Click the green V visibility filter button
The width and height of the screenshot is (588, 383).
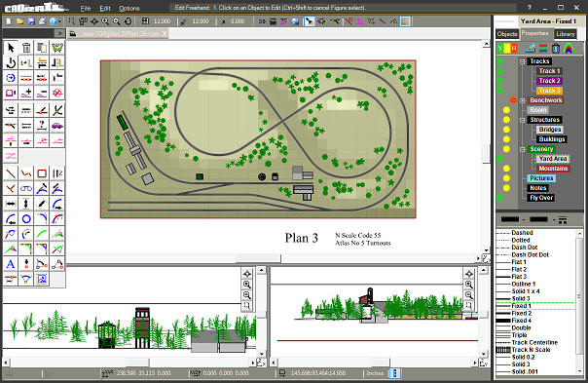click(x=499, y=48)
